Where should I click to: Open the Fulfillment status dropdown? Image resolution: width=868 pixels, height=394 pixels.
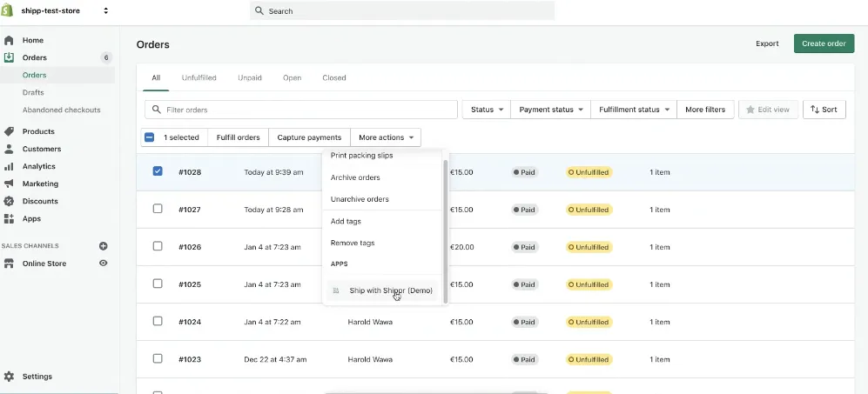(634, 110)
